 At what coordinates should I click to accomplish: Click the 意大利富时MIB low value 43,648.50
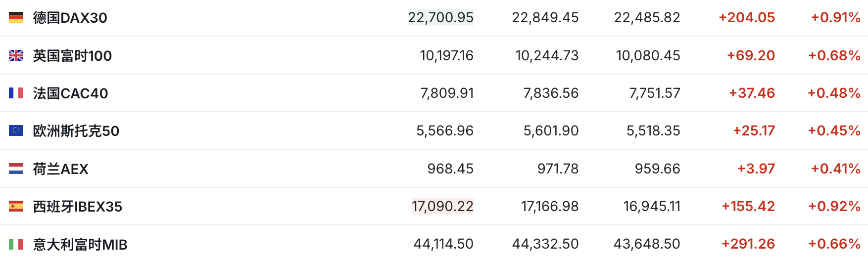[647, 244]
